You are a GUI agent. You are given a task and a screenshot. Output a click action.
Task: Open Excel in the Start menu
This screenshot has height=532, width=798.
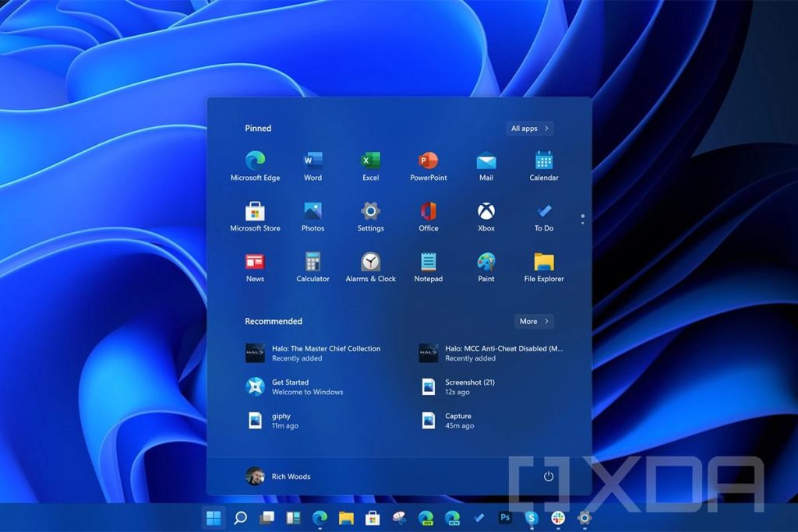[x=370, y=166]
